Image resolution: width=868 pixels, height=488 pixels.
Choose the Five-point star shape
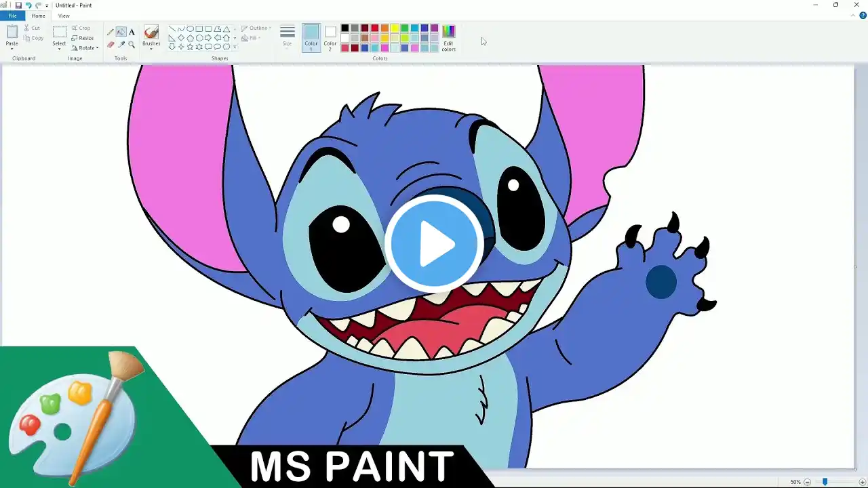pos(190,47)
